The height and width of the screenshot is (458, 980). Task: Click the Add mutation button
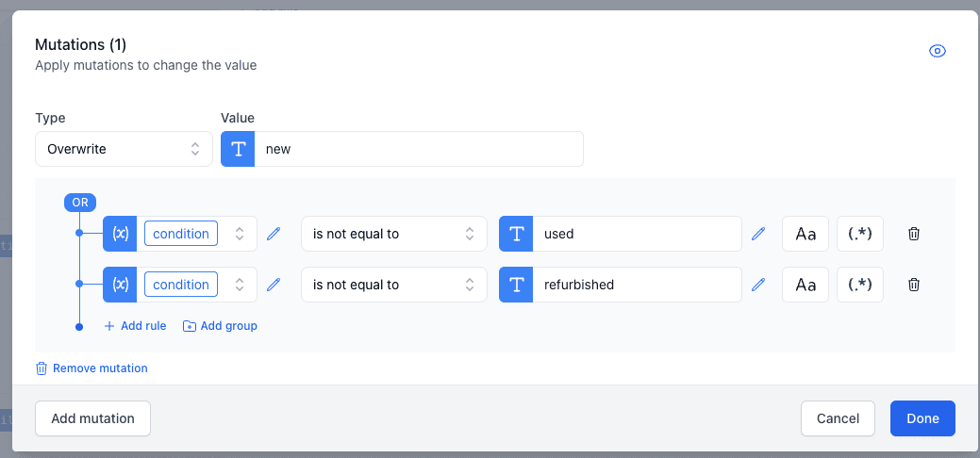[92, 418]
